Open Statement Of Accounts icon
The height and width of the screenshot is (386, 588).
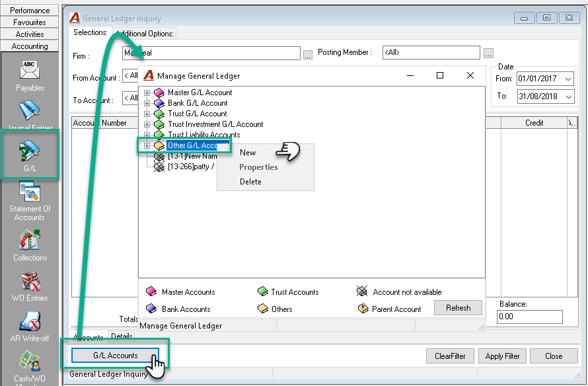(x=30, y=191)
